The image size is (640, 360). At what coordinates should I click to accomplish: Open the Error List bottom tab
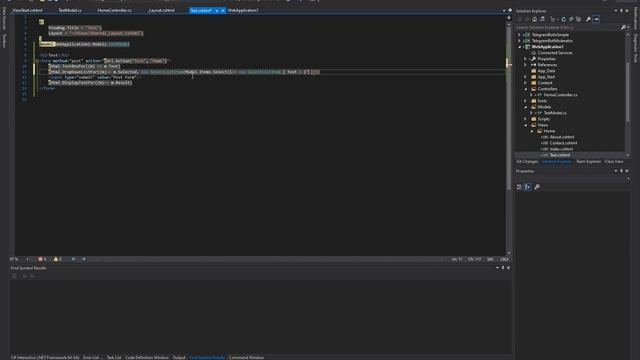pos(93,358)
